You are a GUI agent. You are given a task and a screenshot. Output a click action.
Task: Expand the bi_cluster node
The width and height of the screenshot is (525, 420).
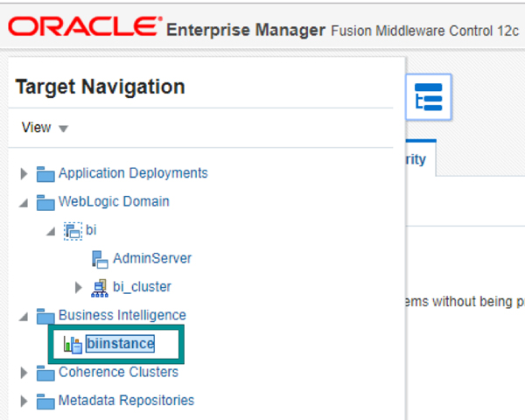pyautogui.click(x=79, y=287)
